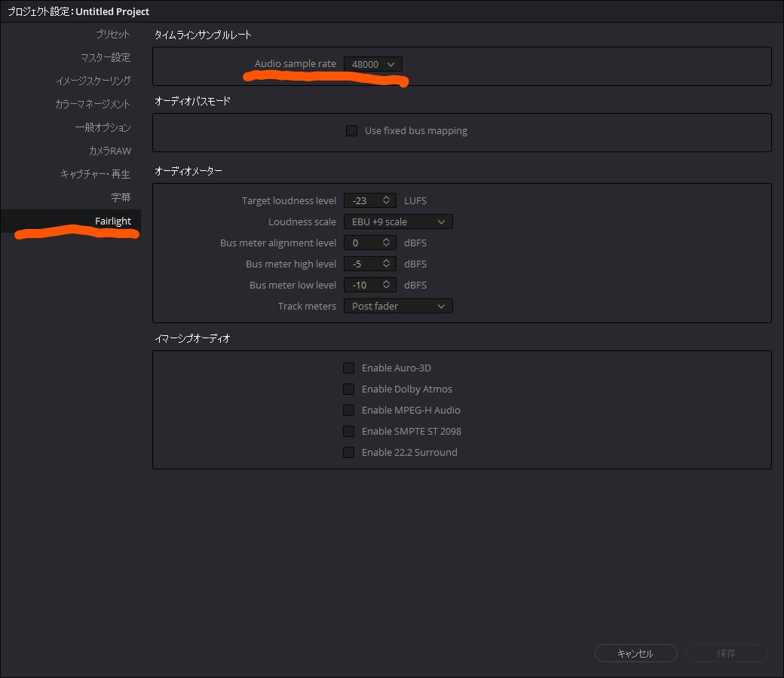Click the LUFS unit label
Screen dimensions: 784x678
coord(415,200)
